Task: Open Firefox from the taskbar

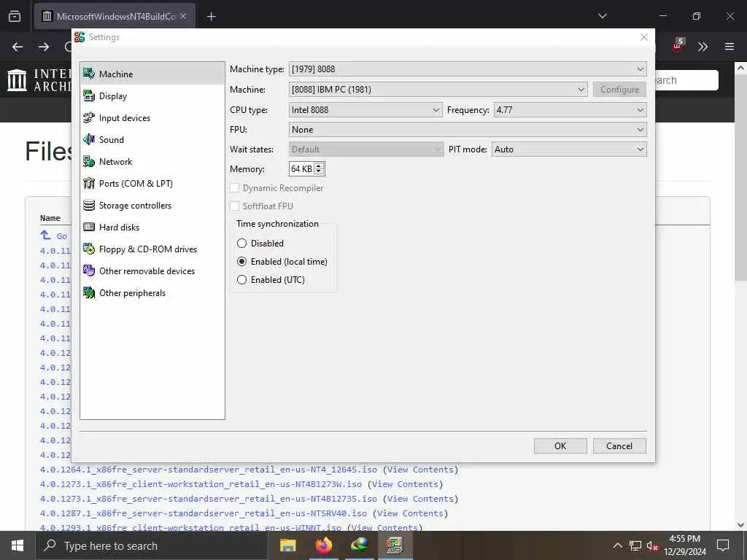Action: click(x=323, y=545)
